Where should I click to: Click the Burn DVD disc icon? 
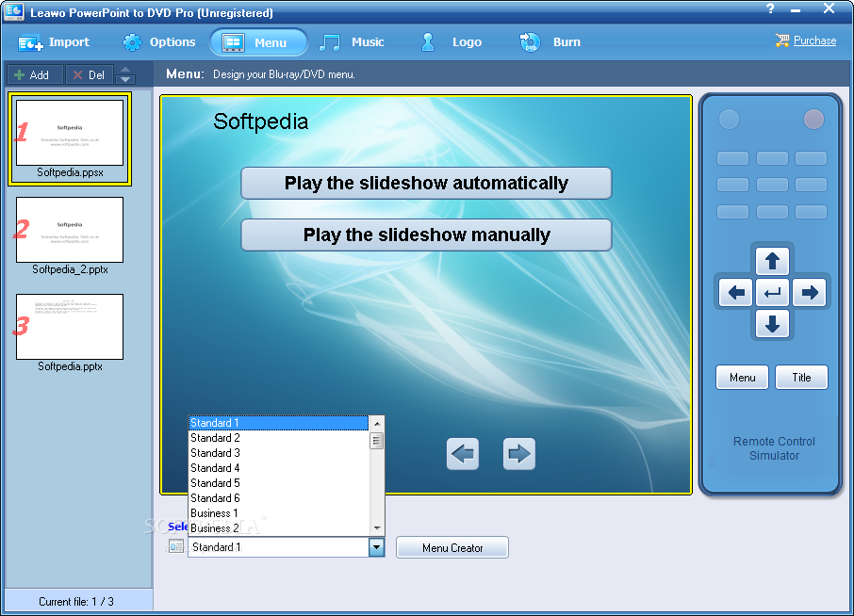(x=530, y=42)
